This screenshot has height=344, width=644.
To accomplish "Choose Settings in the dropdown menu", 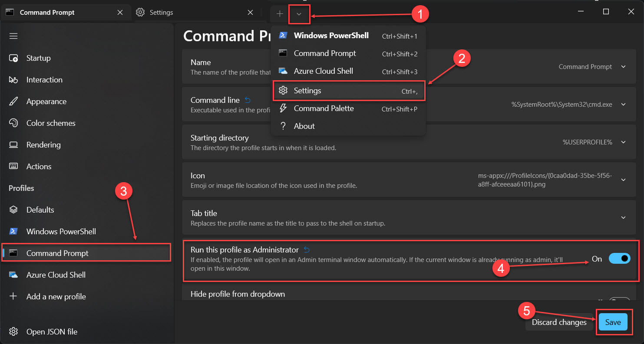I will click(x=349, y=91).
